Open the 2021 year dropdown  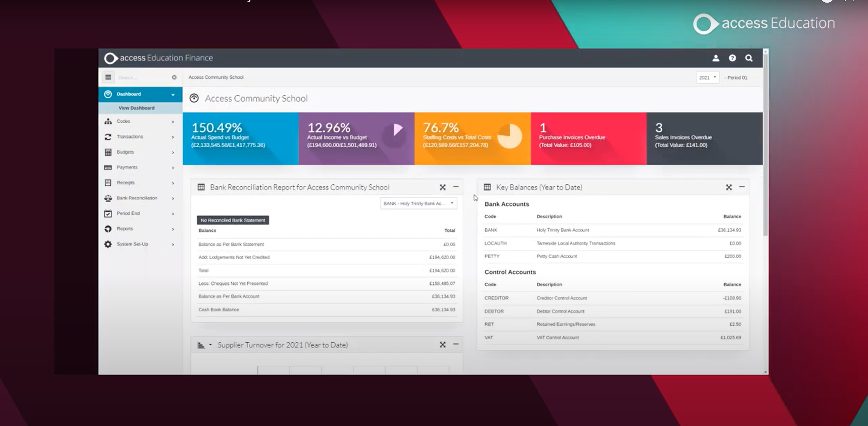coord(707,77)
